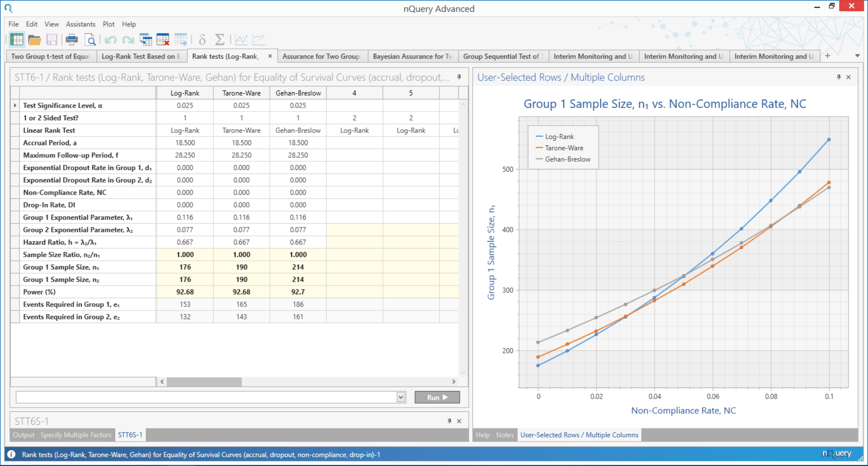Close the Rank tests tab

(x=270, y=56)
